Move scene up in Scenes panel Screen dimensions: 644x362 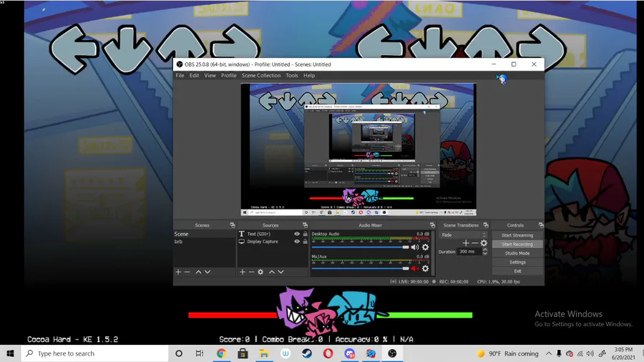(198, 272)
